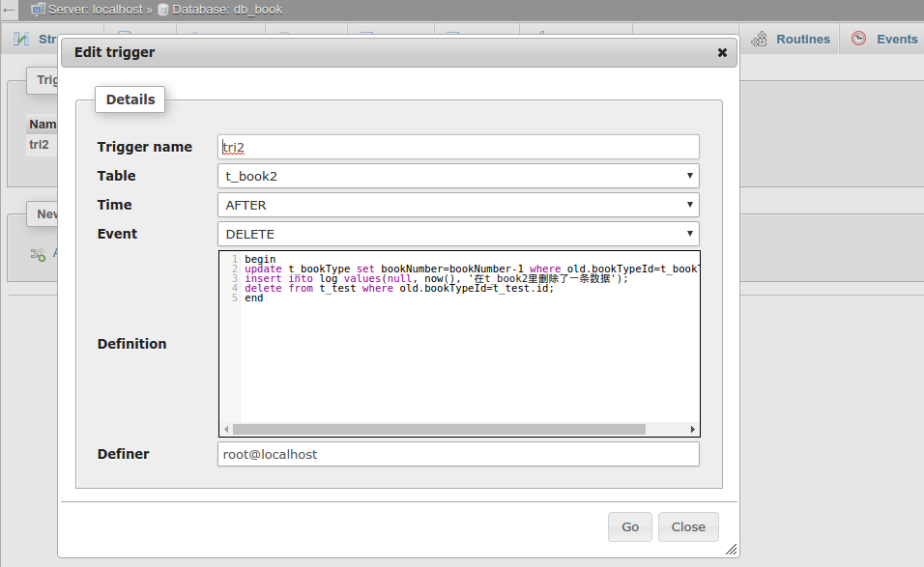The width and height of the screenshot is (924, 567).
Task: Click the Trigger name label
Action: click(144, 147)
